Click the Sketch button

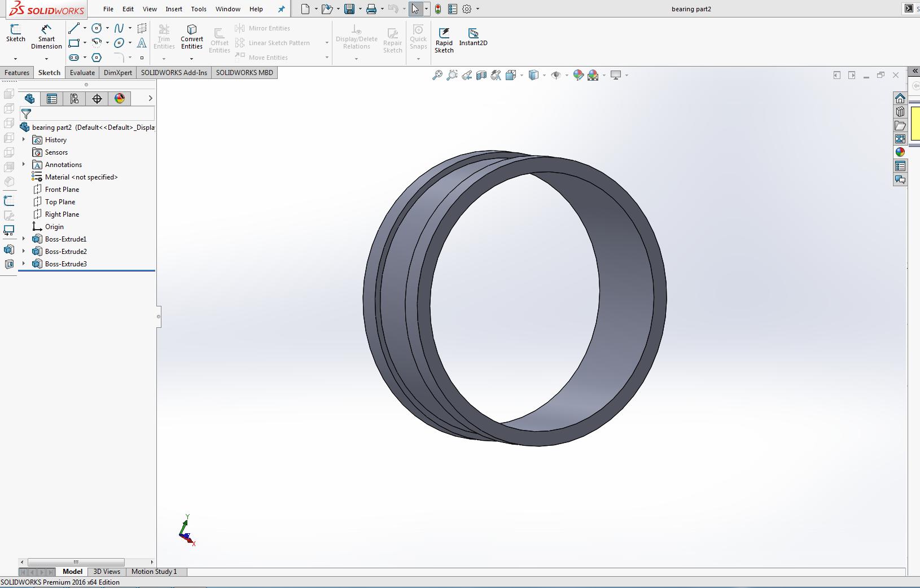coord(16,33)
